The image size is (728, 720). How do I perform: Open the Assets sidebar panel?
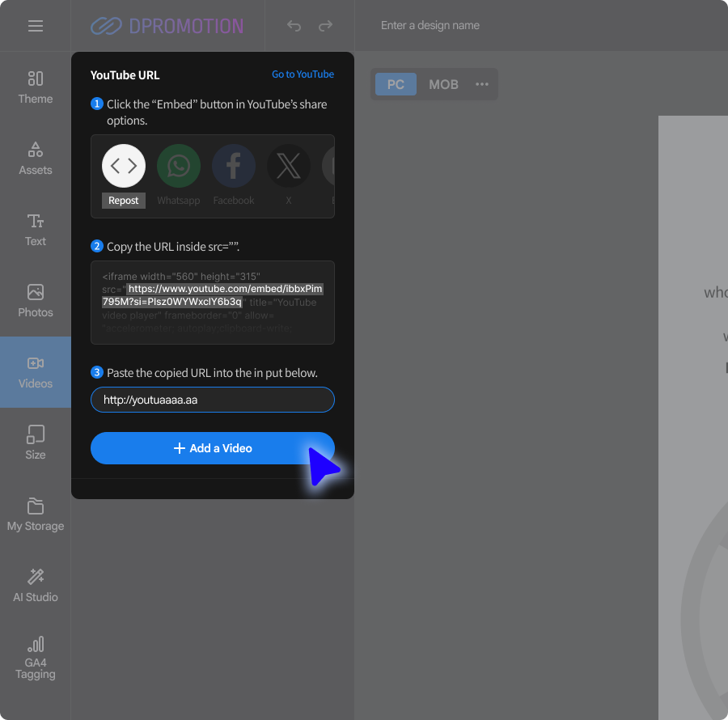click(x=36, y=159)
